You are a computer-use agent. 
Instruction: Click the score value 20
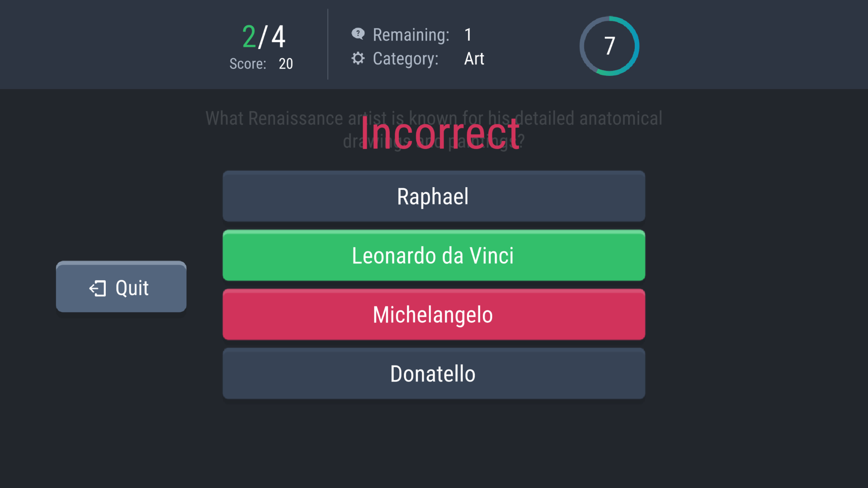[286, 64]
